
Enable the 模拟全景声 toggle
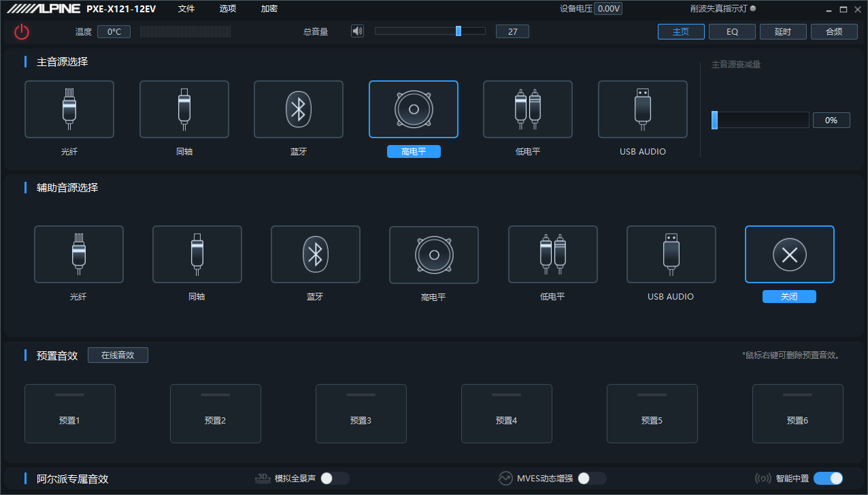[335, 478]
